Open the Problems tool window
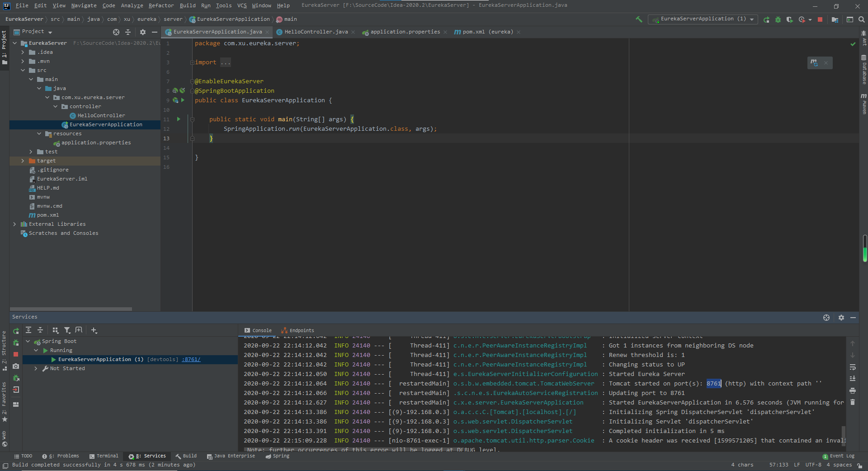 pyautogui.click(x=61, y=456)
